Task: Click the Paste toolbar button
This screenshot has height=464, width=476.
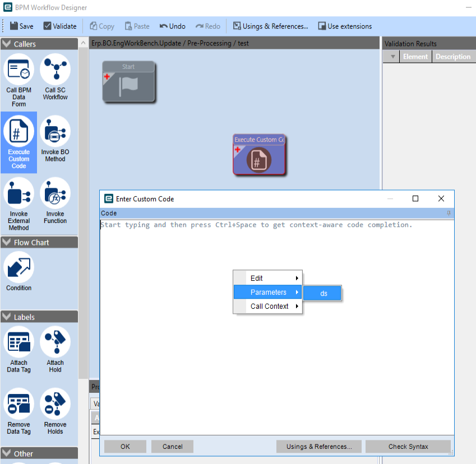Action: coord(137,26)
